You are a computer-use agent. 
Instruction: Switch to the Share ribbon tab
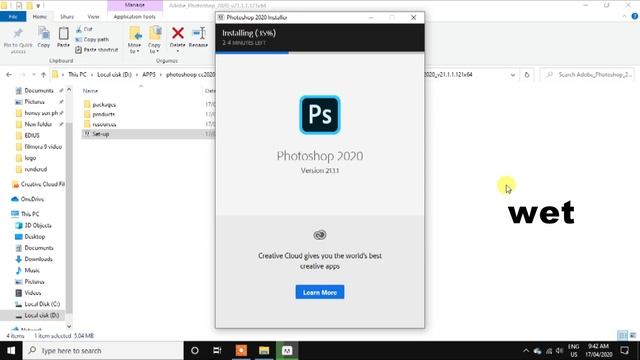[x=67, y=17]
